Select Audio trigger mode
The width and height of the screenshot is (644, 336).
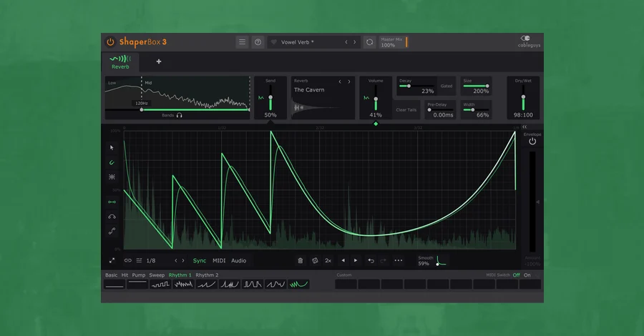(238, 260)
